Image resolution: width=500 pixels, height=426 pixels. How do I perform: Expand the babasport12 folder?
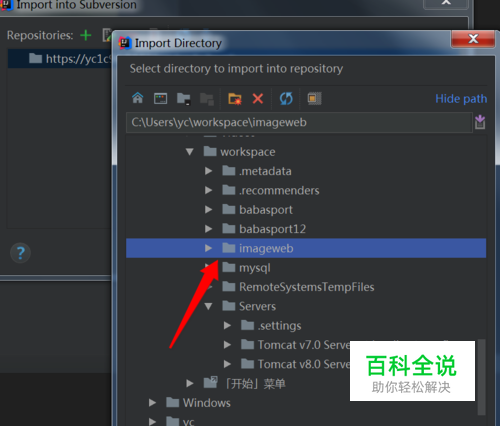(x=208, y=229)
